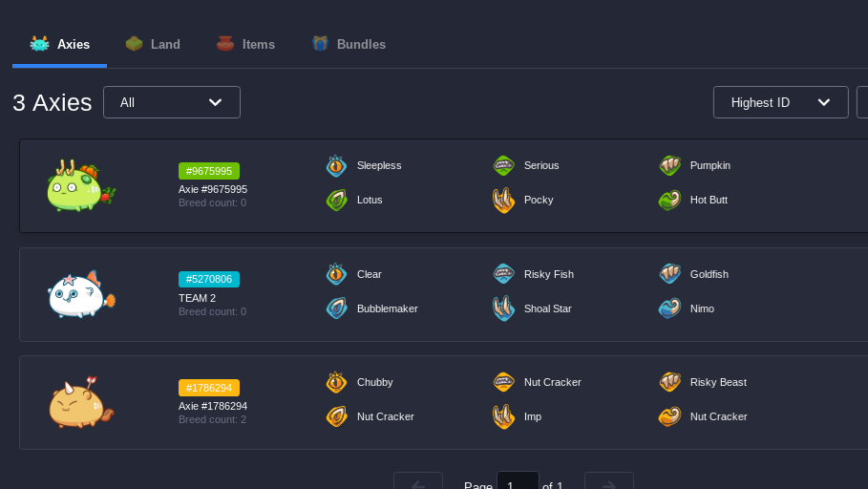Open the Highest ID sort dropdown

(780, 102)
